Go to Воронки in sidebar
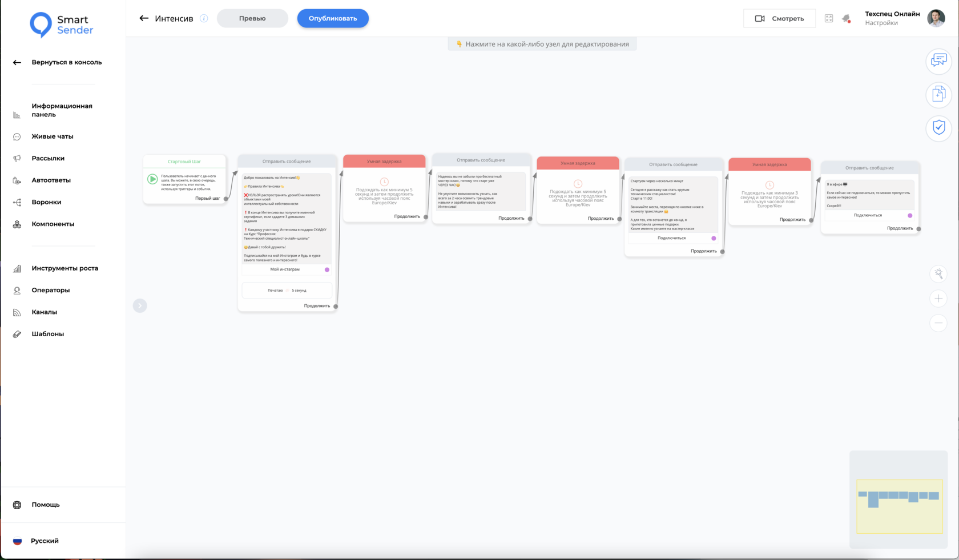Screen dimensions: 959x560 (46, 202)
